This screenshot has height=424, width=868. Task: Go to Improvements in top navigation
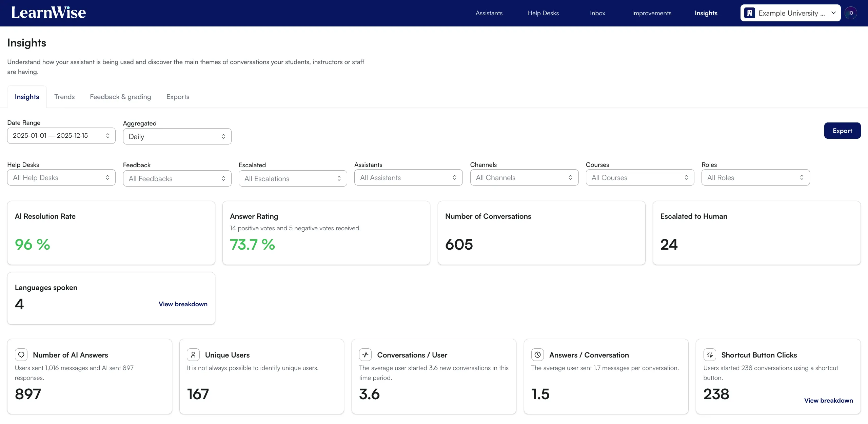pos(651,13)
